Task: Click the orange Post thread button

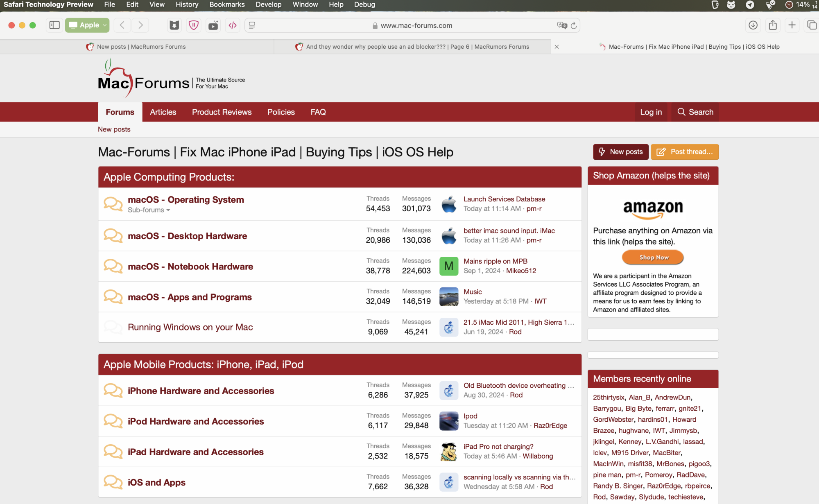Action: coord(685,152)
